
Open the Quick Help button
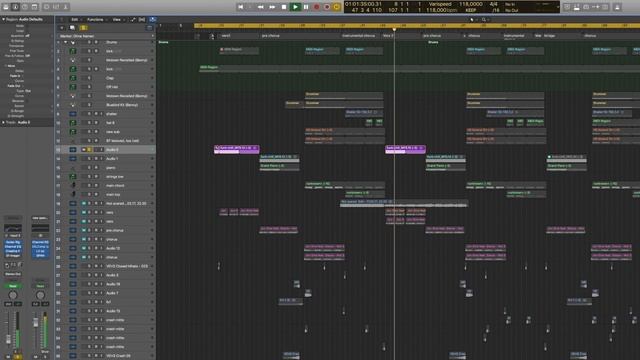[x=25, y=7]
